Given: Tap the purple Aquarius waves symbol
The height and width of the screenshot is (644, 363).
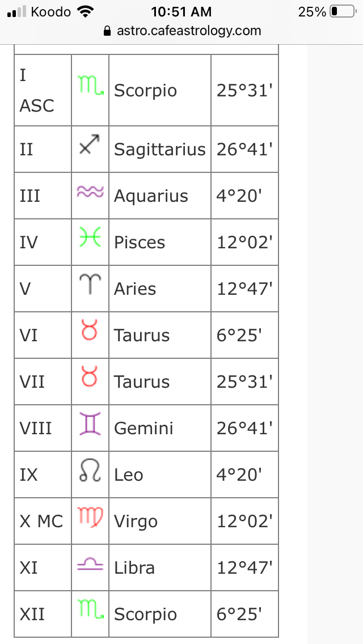Looking at the screenshot, I should tap(90, 192).
